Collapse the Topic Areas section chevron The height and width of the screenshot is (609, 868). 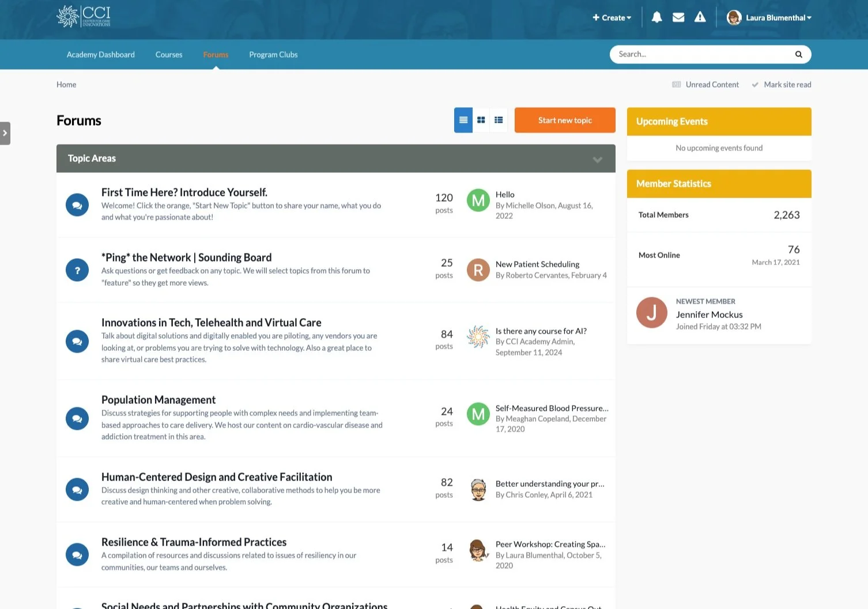(598, 159)
